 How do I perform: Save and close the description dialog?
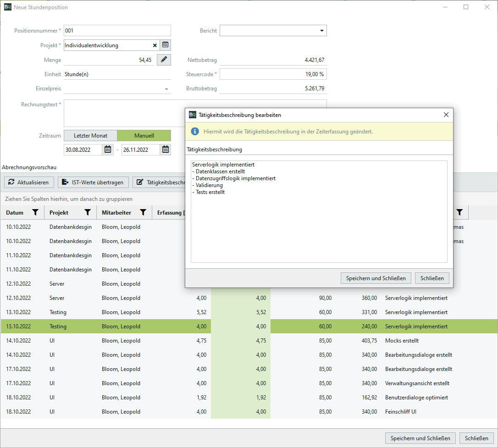376,278
